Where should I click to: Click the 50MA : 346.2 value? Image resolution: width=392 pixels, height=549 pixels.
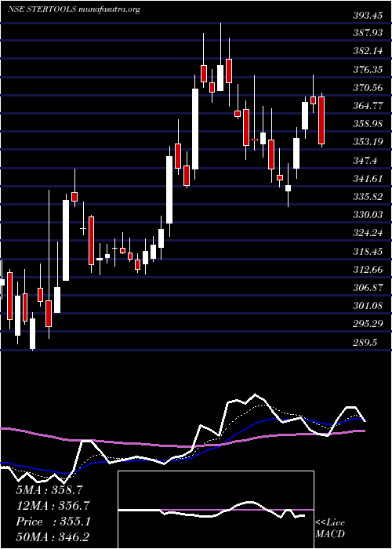point(53,537)
